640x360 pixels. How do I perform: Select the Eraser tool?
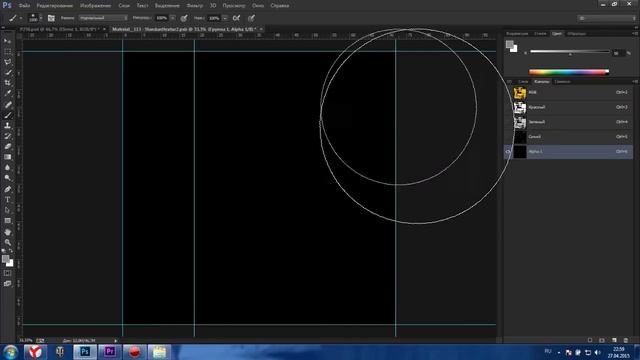point(7,147)
